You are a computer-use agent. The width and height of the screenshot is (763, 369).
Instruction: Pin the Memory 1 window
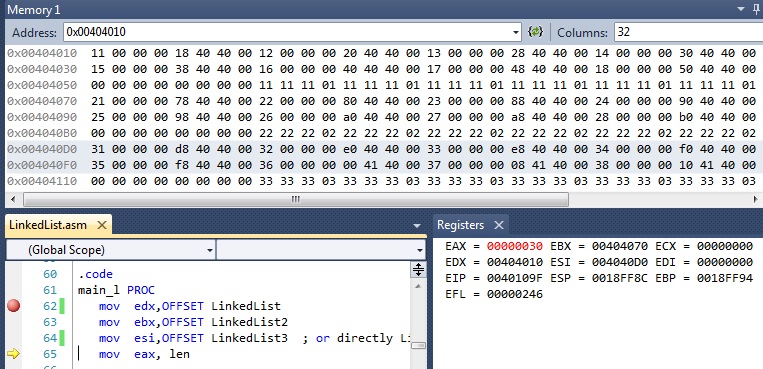[756, 9]
